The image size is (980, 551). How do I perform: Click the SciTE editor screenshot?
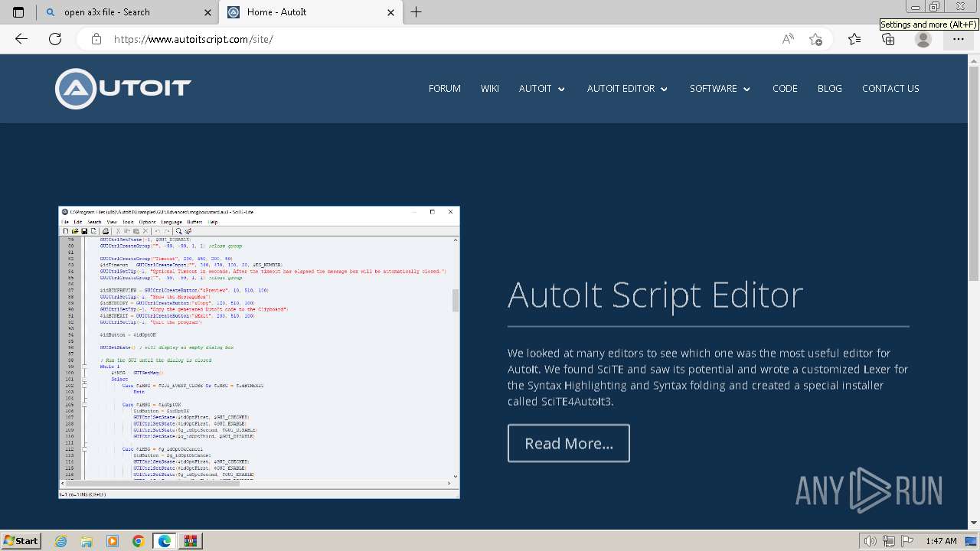pyautogui.click(x=259, y=353)
